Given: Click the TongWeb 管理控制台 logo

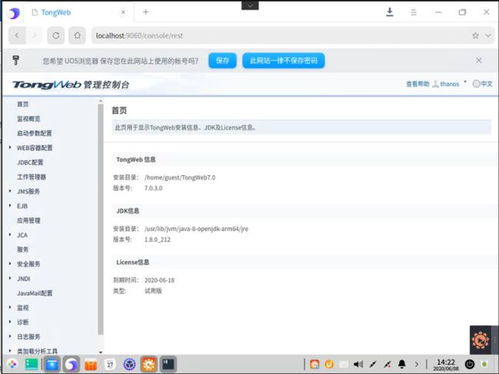Looking at the screenshot, I should [71, 85].
